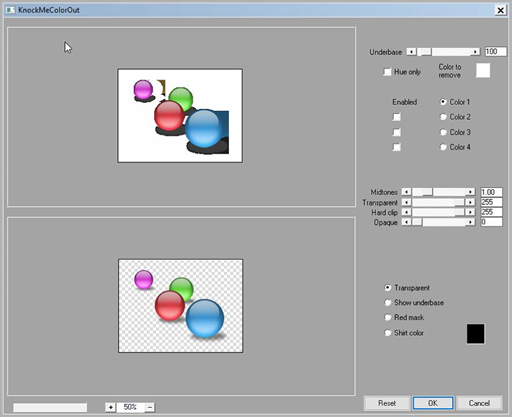Tick the Enabled checkbox for Color 2

point(397,117)
